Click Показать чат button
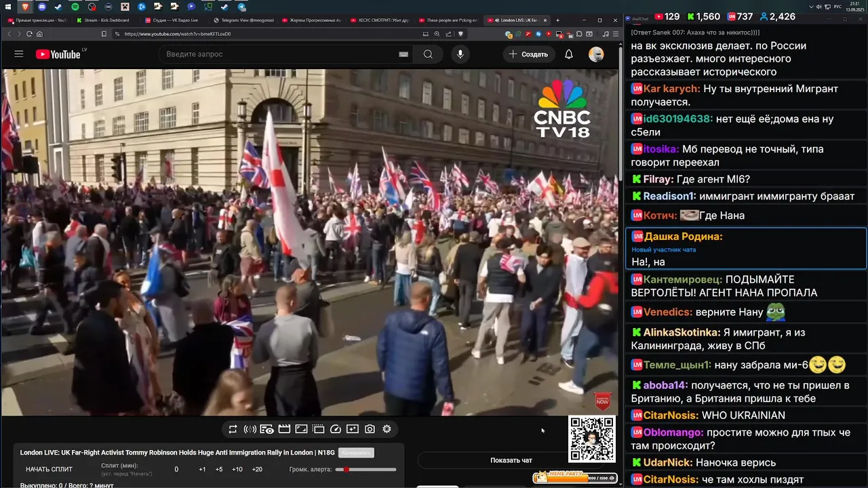Viewport: 868px width, 488px height. click(x=511, y=460)
